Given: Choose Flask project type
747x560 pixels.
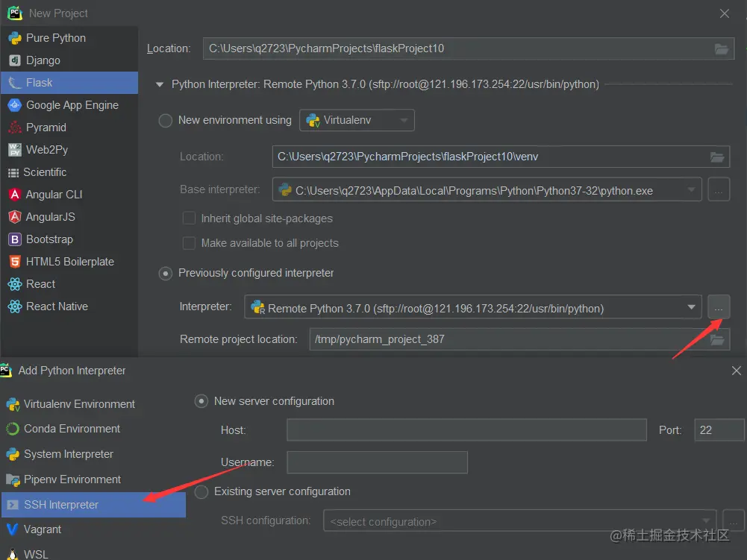Looking at the screenshot, I should (x=69, y=83).
